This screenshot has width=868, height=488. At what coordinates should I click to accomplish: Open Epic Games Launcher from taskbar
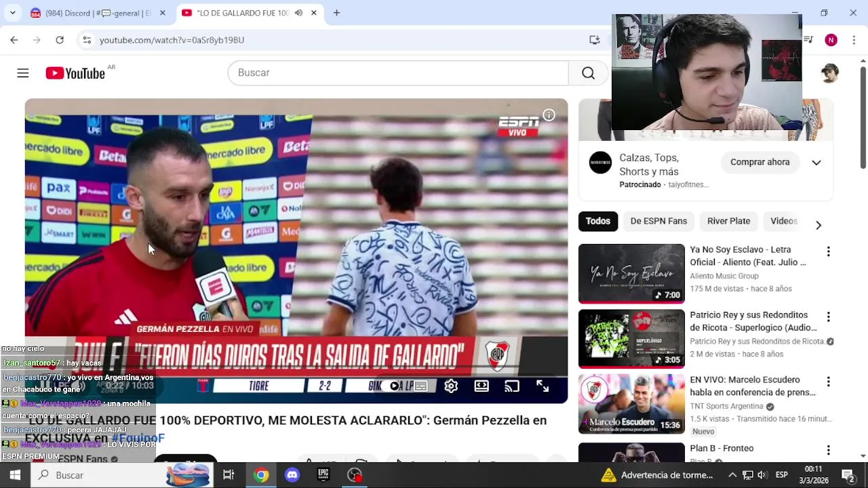[x=323, y=475]
